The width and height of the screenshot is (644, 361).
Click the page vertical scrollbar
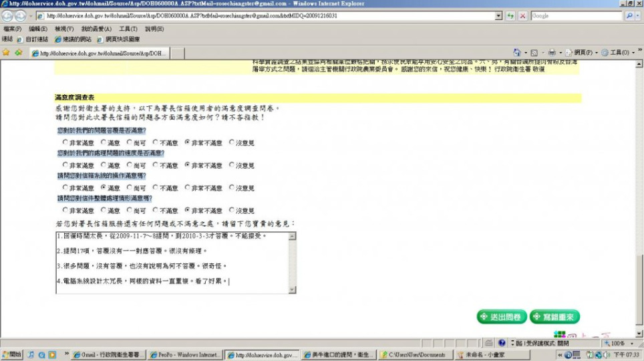click(x=639, y=201)
